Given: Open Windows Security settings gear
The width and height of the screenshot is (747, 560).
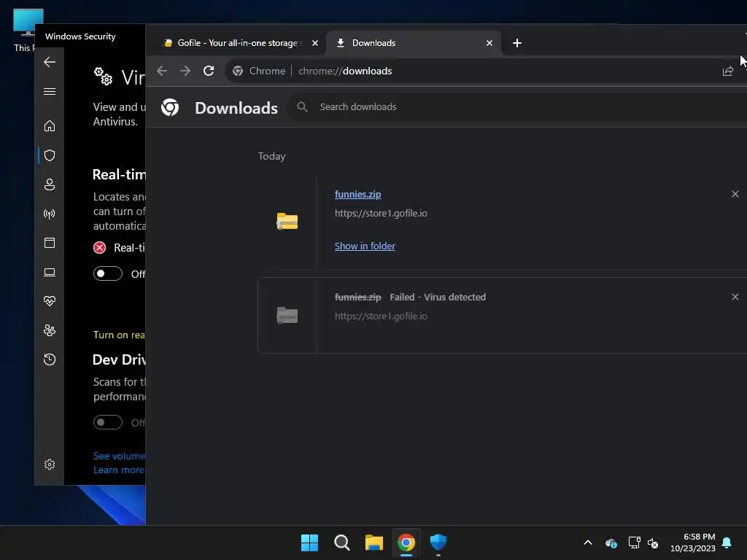Looking at the screenshot, I should click(x=50, y=464).
